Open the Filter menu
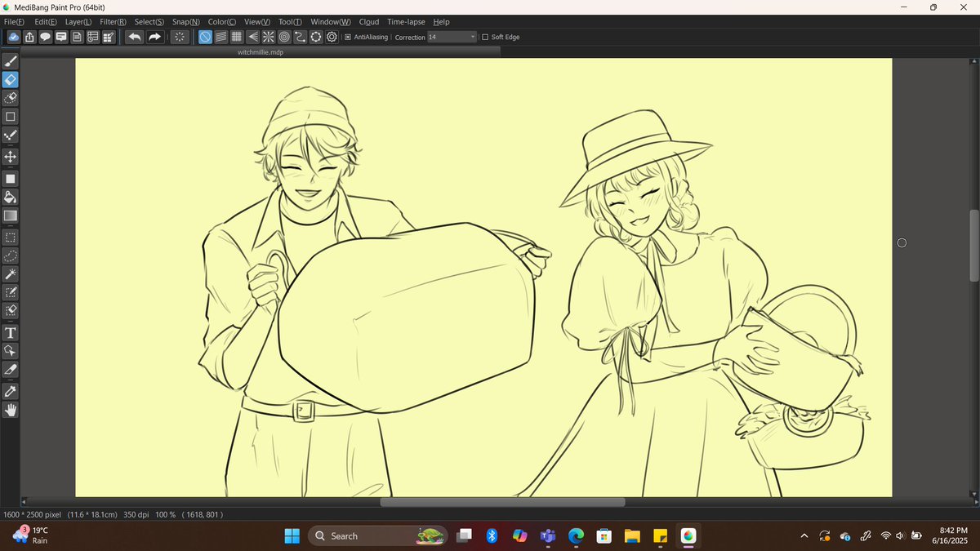This screenshot has height=551, width=980. [113, 22]
